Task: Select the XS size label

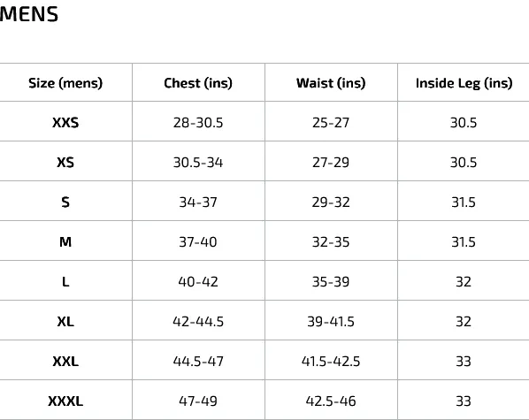Action: [x=65, y=163]
